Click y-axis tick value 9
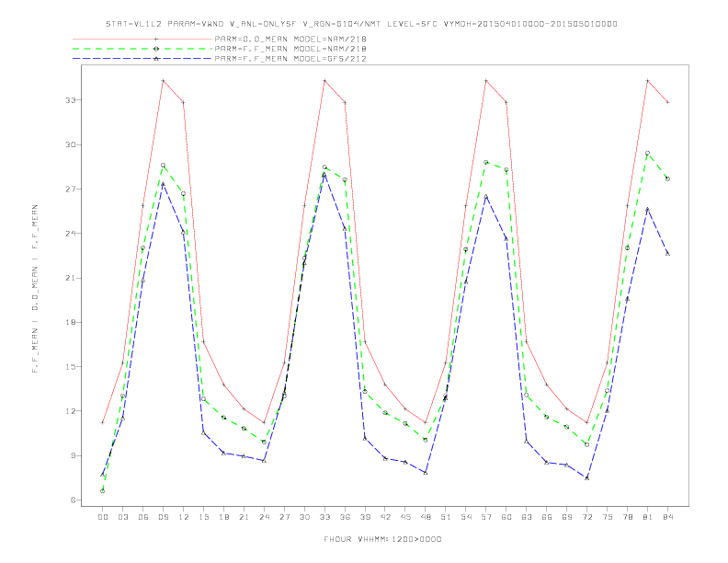Image resolution: width=728 pixels, height=563 pixels. (x=73, y=455)
